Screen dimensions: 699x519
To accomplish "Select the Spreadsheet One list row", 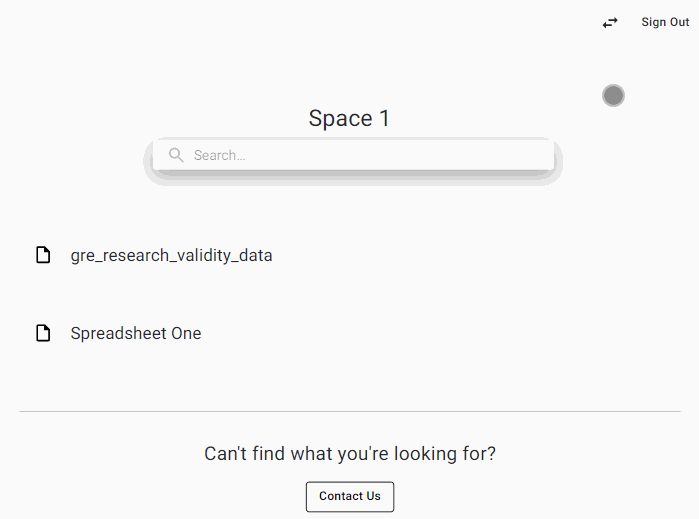I will coord(400,333).
